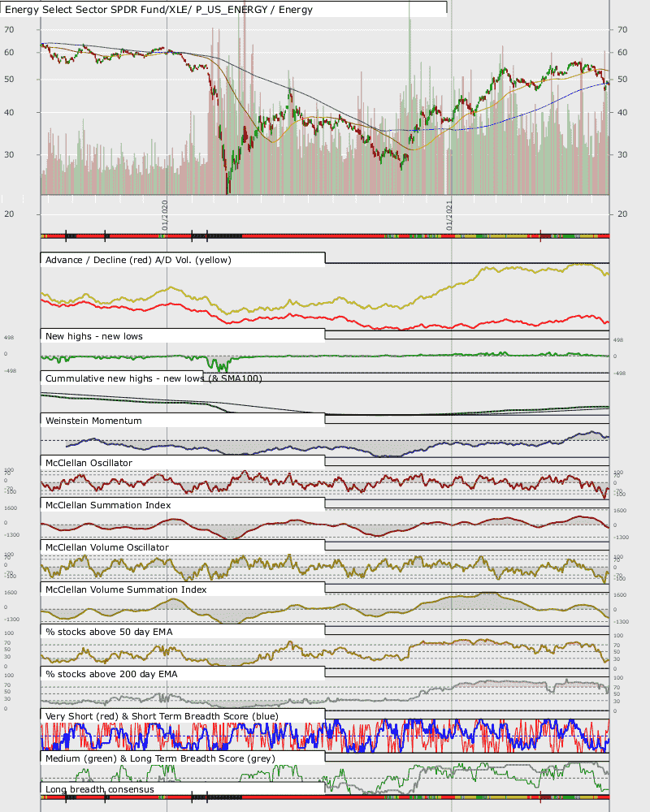Click the 'Very Short (red) & Short Term Breadth Score' label

click(162, 716)
